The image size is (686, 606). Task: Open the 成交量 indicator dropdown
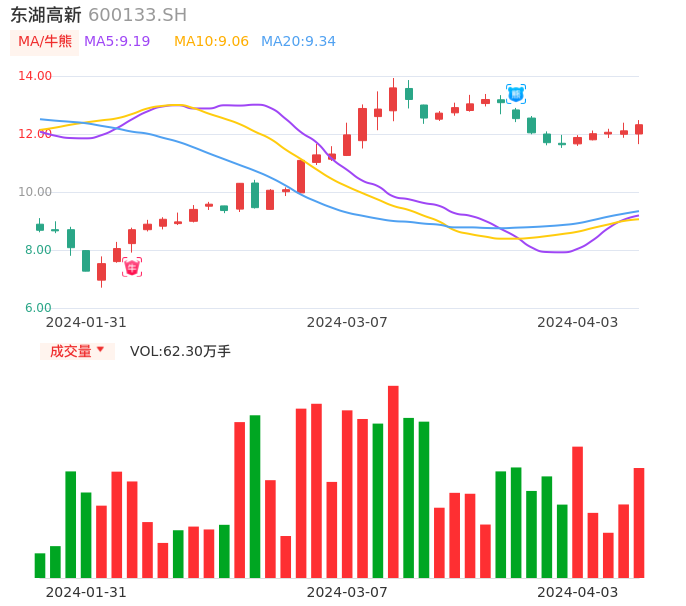77,351
